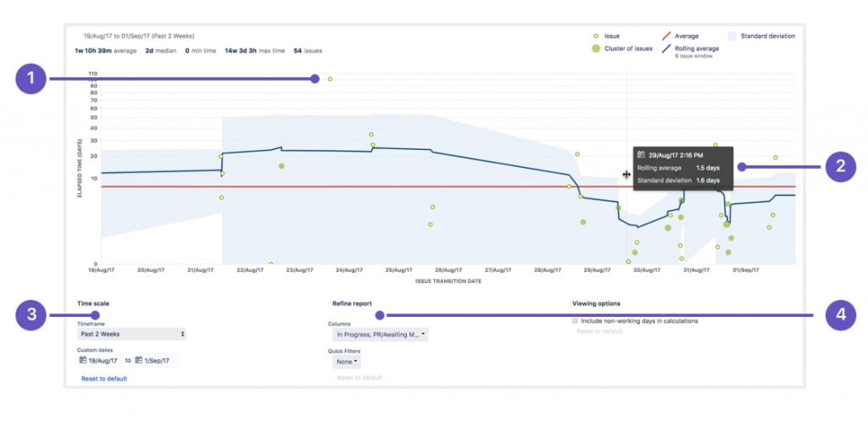The width and height of the screenshot is (868, 422).
Task: Click Reset to default under Quick Filters
Action: click(x=359, y=377)
